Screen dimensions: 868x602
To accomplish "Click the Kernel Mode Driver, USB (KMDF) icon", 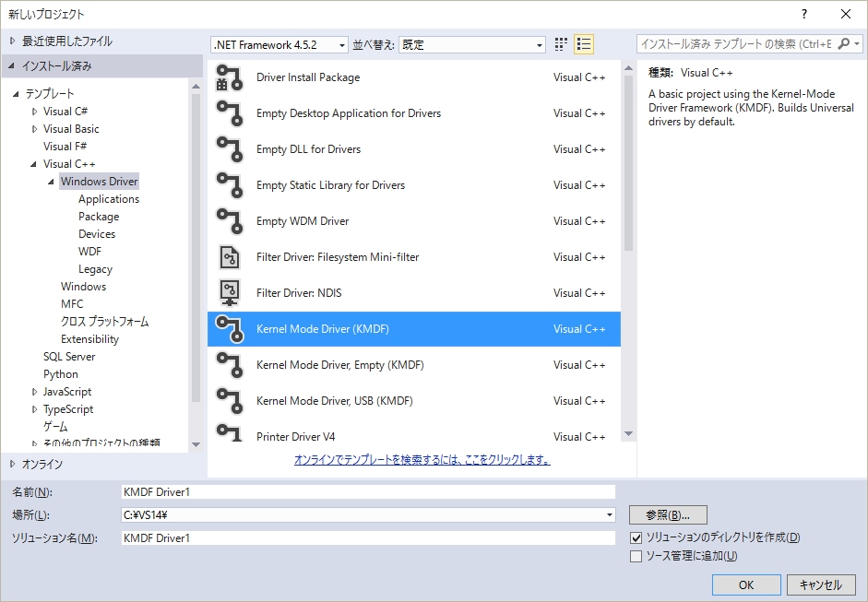I will (228, 401).
